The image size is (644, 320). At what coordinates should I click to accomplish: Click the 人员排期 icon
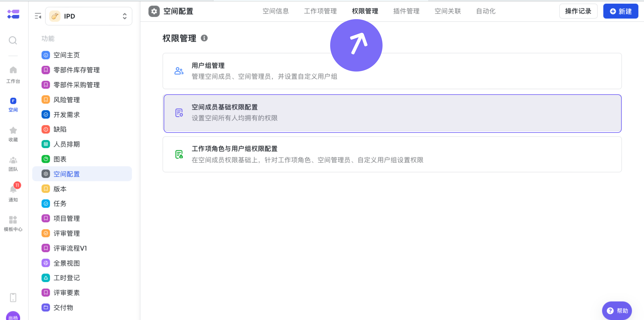[46, 144]
